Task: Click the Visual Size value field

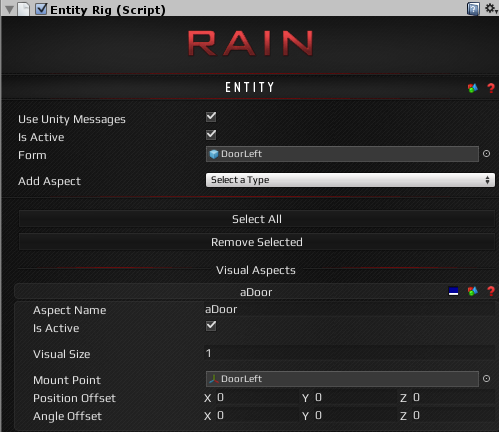Action: click(350, 353)
